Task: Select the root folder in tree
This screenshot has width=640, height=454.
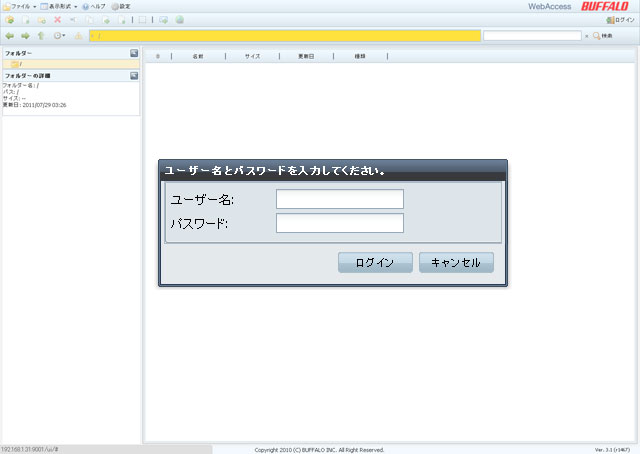Action: point(16,64)
